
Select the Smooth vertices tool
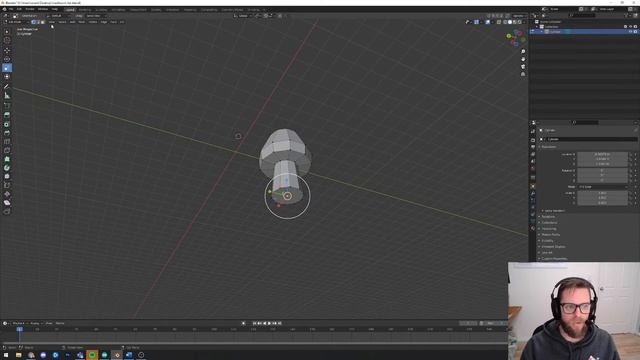(x=7, y=176)
